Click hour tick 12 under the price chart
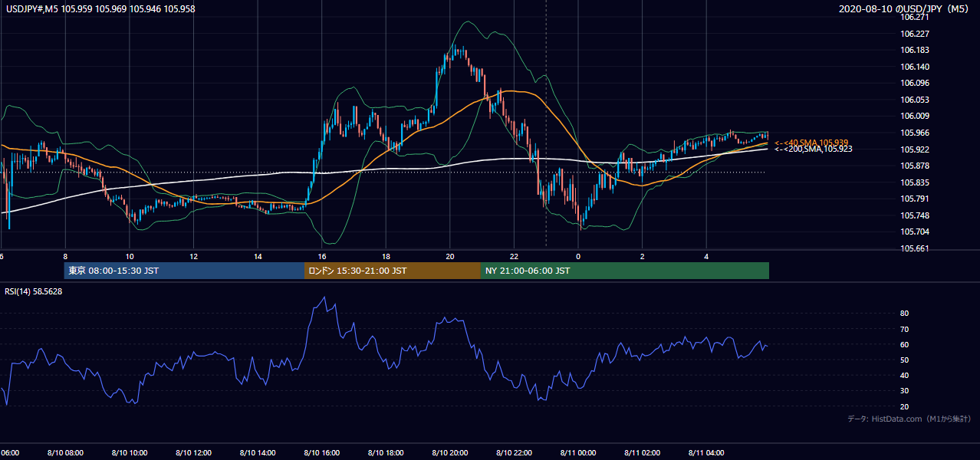The image size is (980, 460). (x=193, y=256)
